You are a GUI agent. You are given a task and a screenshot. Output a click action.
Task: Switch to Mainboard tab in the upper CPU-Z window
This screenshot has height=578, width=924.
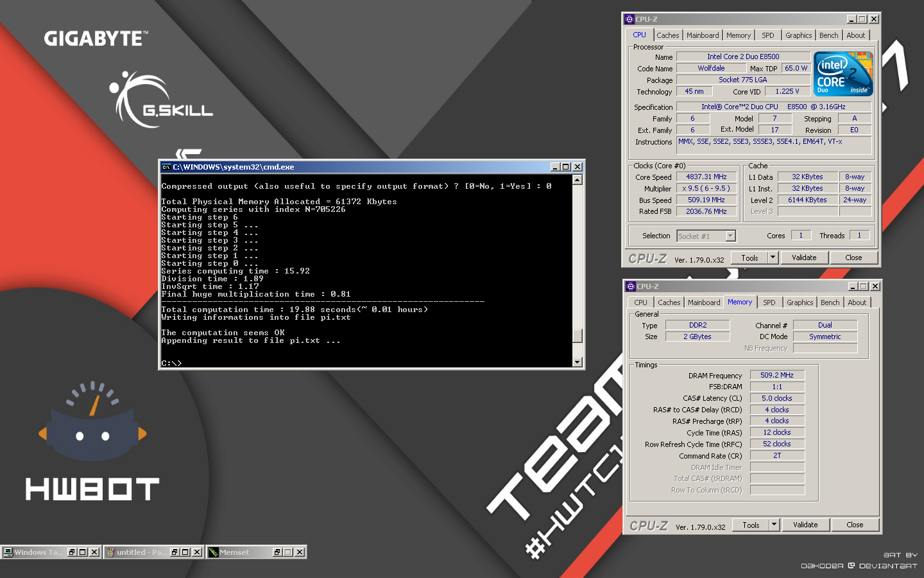coord(703,35)
